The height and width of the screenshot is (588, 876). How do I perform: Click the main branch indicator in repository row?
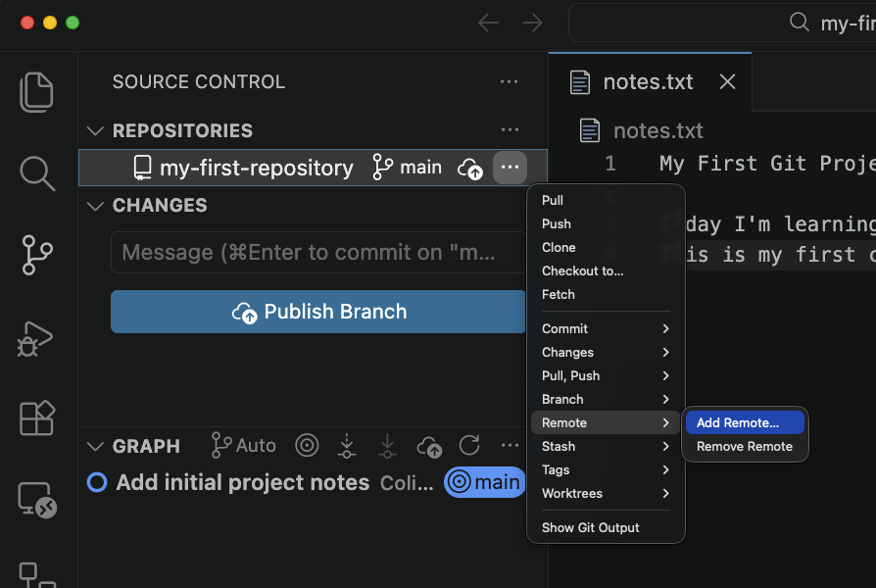coord(408,168)
